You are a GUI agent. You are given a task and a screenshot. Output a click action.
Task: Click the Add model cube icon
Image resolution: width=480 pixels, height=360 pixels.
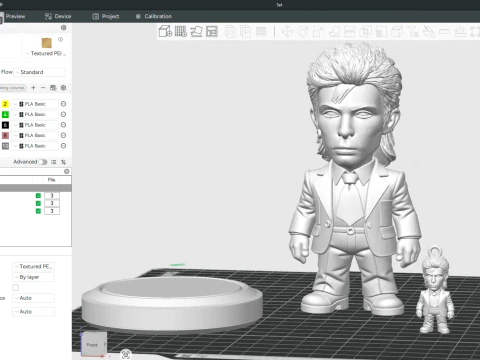pos(165,32)
